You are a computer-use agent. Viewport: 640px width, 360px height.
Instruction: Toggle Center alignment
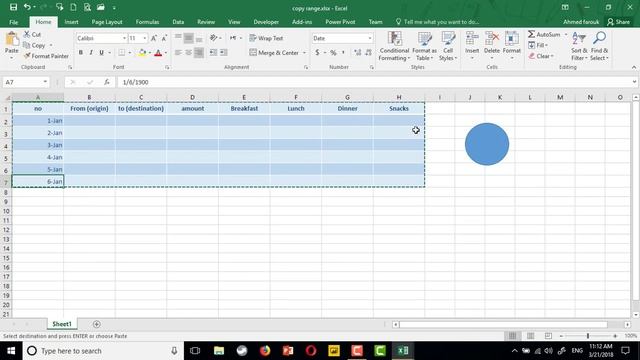(x=188, y=53)
